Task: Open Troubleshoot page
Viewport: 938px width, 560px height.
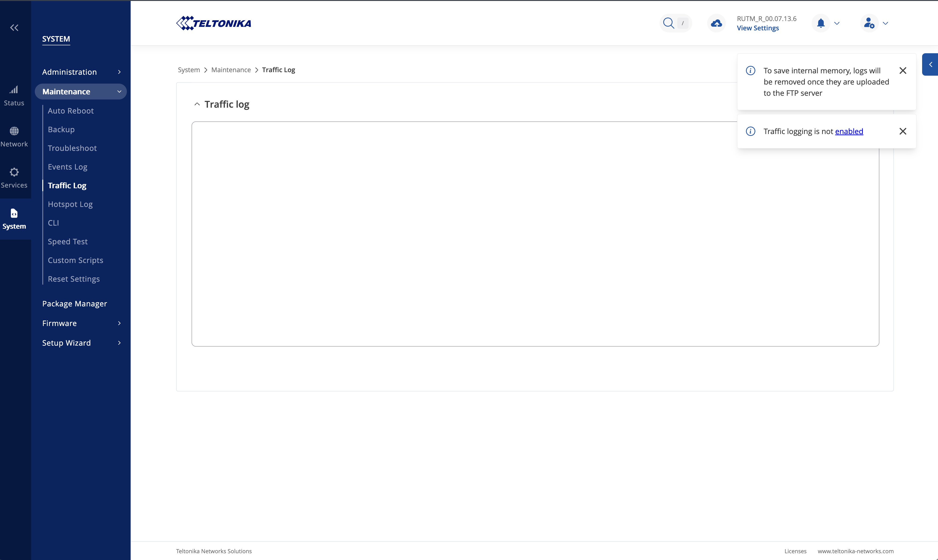Action: 72,148
